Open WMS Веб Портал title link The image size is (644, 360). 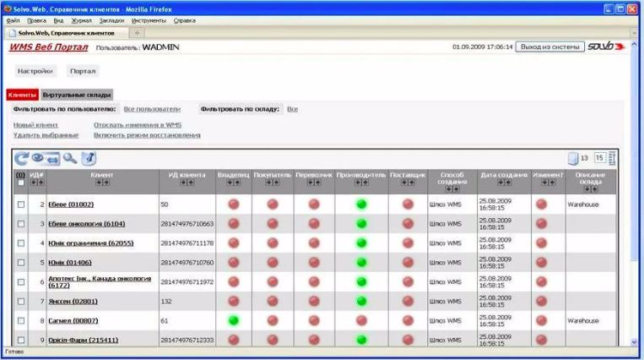click(x=49, y=47)
